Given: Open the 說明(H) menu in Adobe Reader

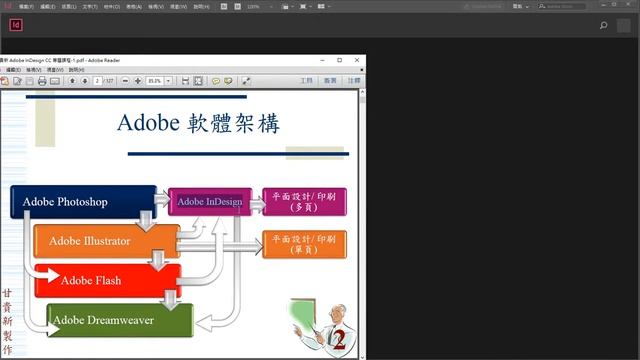Looking at the screenshot, I should tap(76, 70).
